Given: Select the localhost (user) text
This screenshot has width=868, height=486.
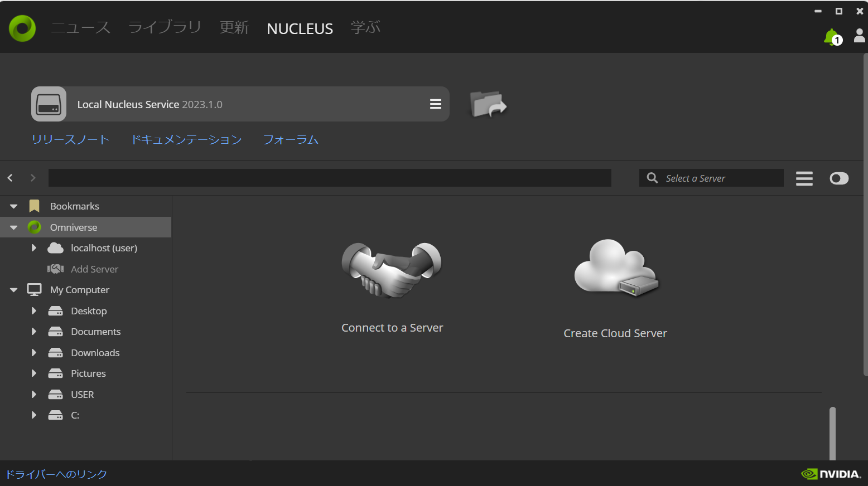Looking at the screenshot, I should [x=104, y=248].
